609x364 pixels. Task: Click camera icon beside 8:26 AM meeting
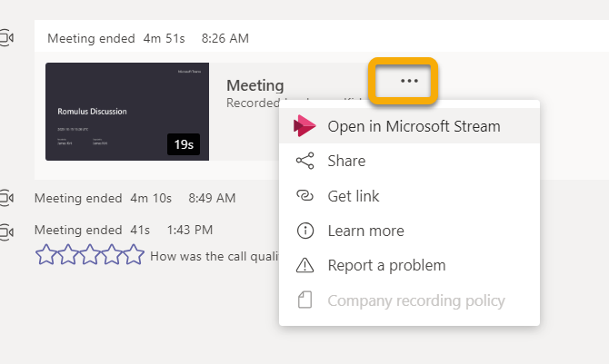pyautogui.click(x=6, y=37)
